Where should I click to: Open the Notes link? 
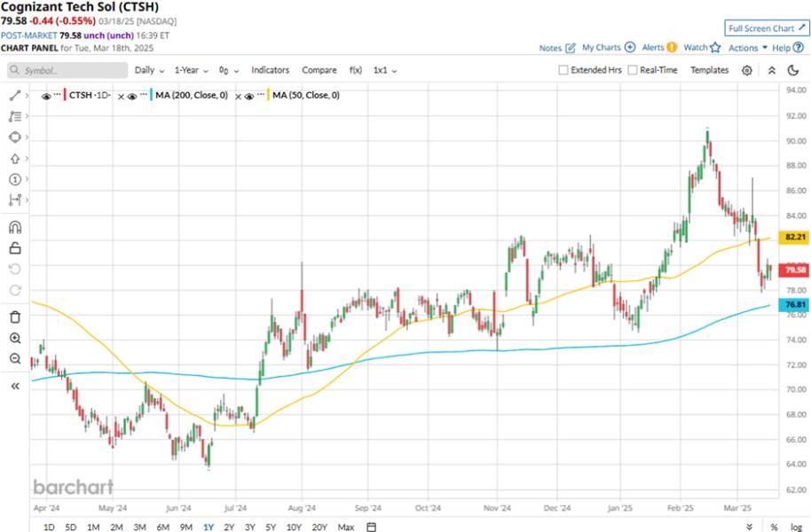(x=550, y=48)
